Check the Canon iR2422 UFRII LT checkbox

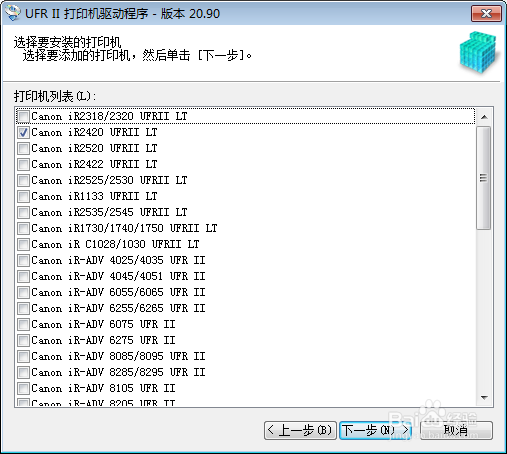click(x=23, y=164)
